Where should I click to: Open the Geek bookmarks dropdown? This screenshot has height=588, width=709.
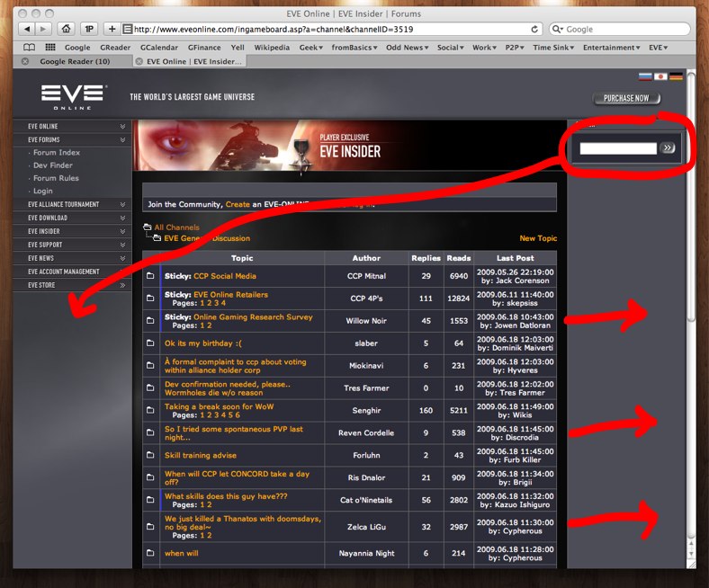coord(310,48)
